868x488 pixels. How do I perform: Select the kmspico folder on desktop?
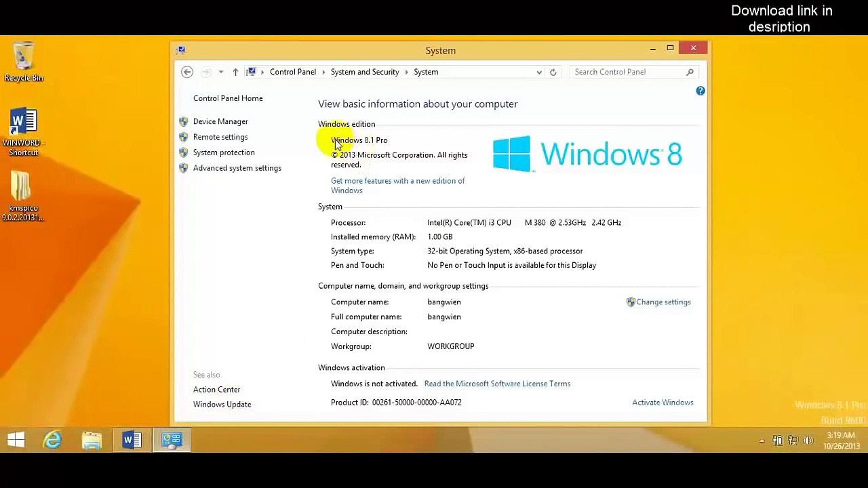coord(23,196)
